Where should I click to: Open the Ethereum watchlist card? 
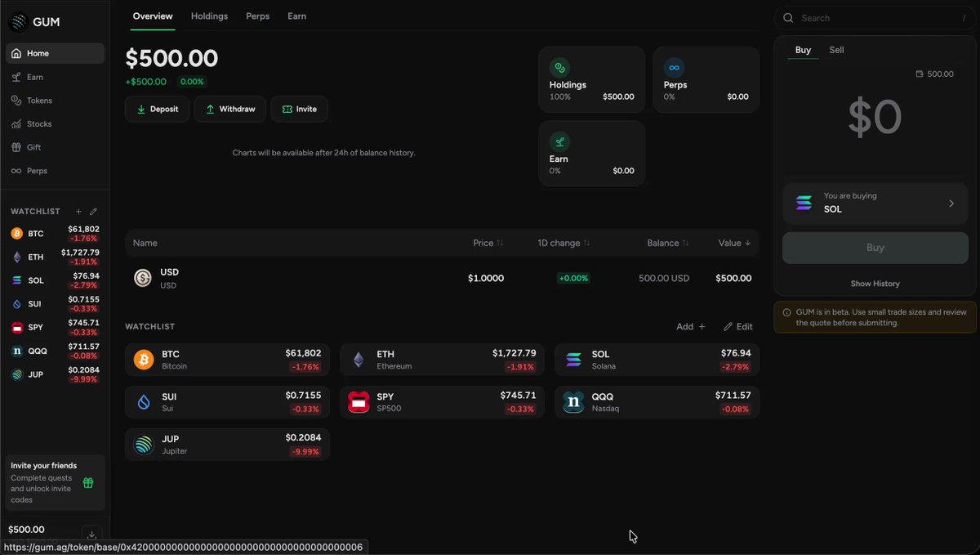[x=442, y=360]
